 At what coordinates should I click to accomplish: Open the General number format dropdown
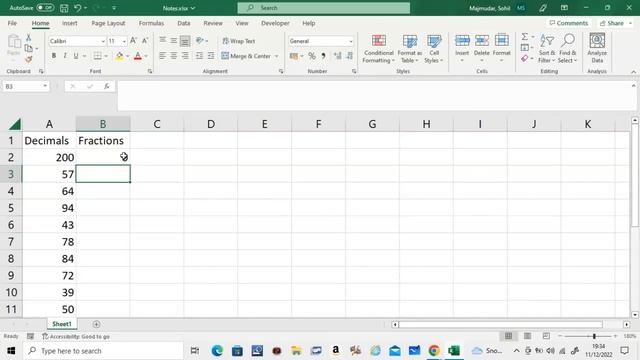pyautogui.click(x=351, y=41)
